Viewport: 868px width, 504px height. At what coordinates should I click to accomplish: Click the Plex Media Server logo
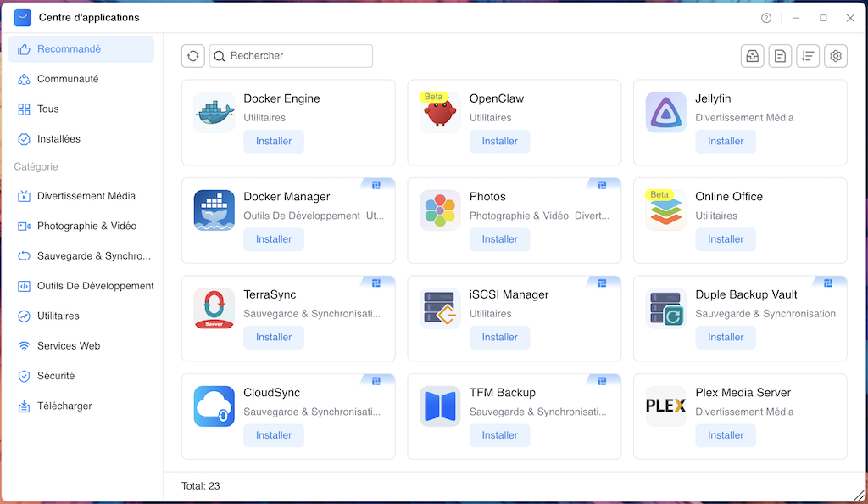(x=666, y=406)
